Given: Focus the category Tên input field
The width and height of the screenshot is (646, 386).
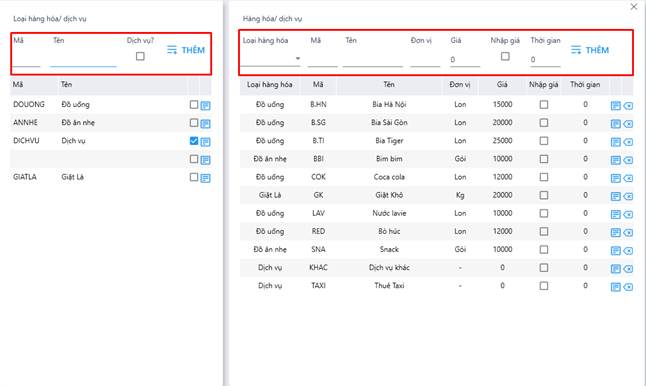Looking at the screenshot, I should click(x=83, y=59).
